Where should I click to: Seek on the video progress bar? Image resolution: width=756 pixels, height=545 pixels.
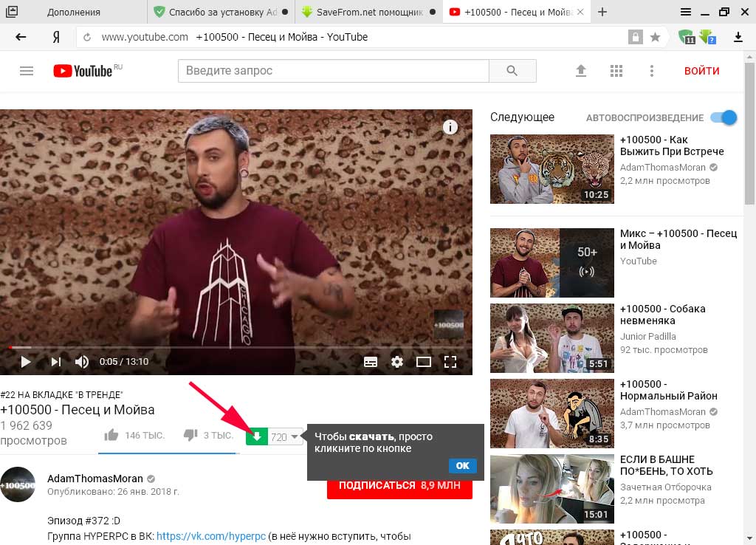[236, 347]
